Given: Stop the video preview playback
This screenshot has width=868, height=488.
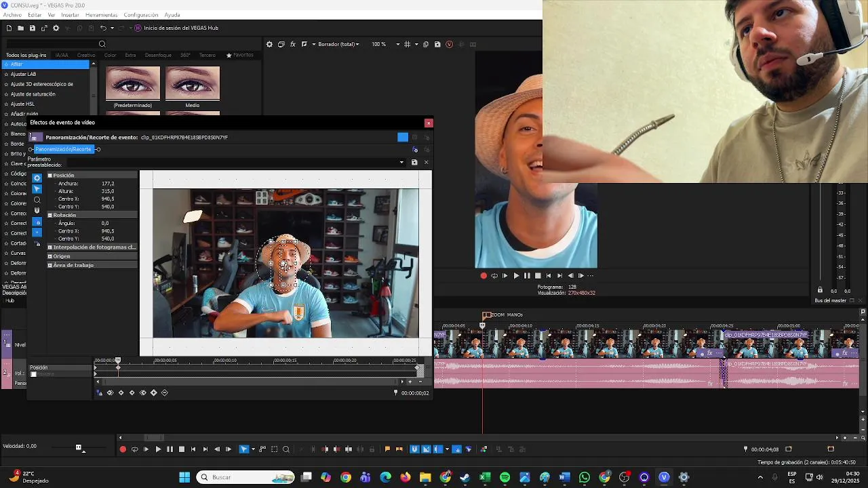Looking at the screenshot, I should coord(538,276).
